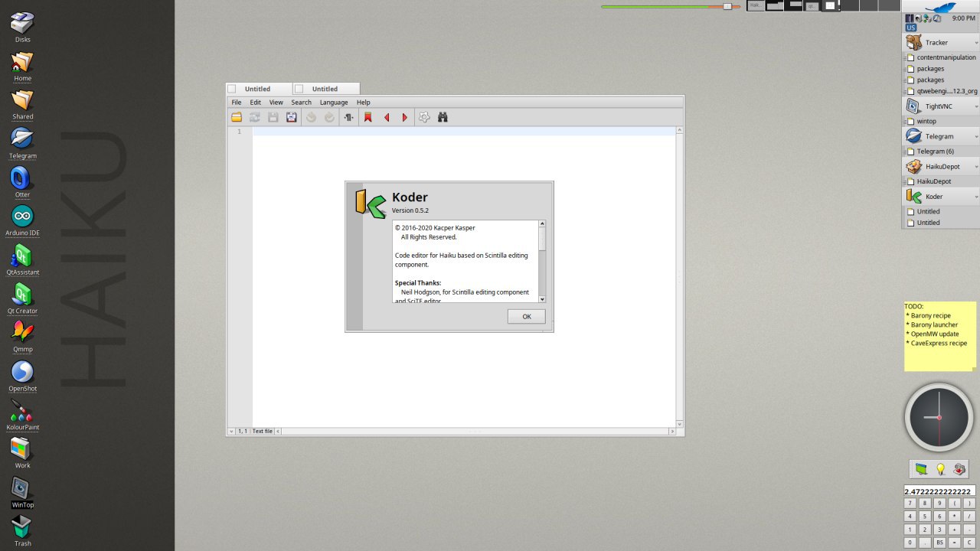Expand the Telegram entry in Deskbar
This screenshot has width=980, height=551.
click(x=975, y=136)
